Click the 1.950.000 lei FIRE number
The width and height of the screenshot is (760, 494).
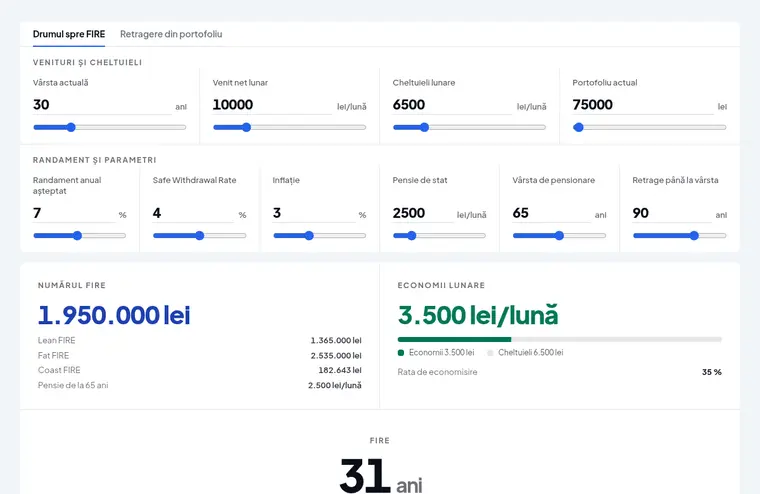pos(114,315)
